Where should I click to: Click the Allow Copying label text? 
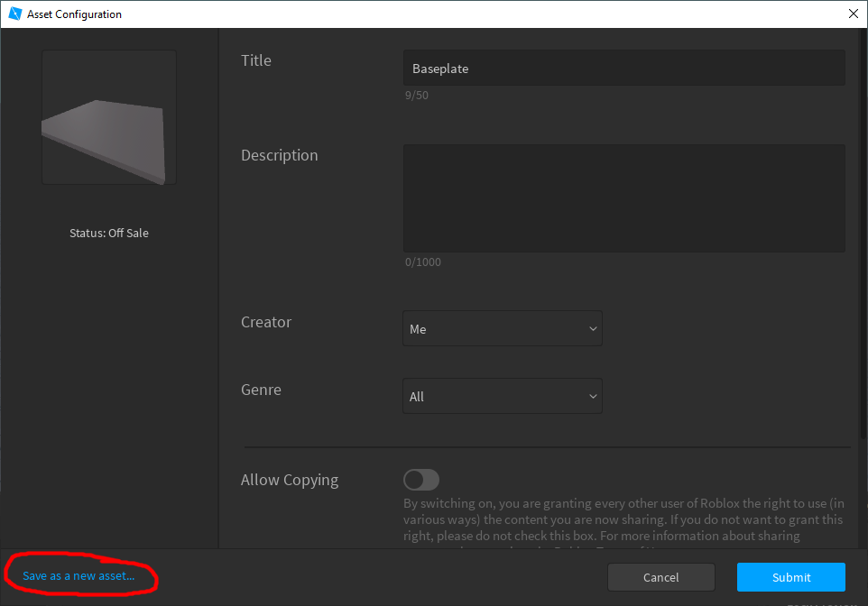(289, 480)
